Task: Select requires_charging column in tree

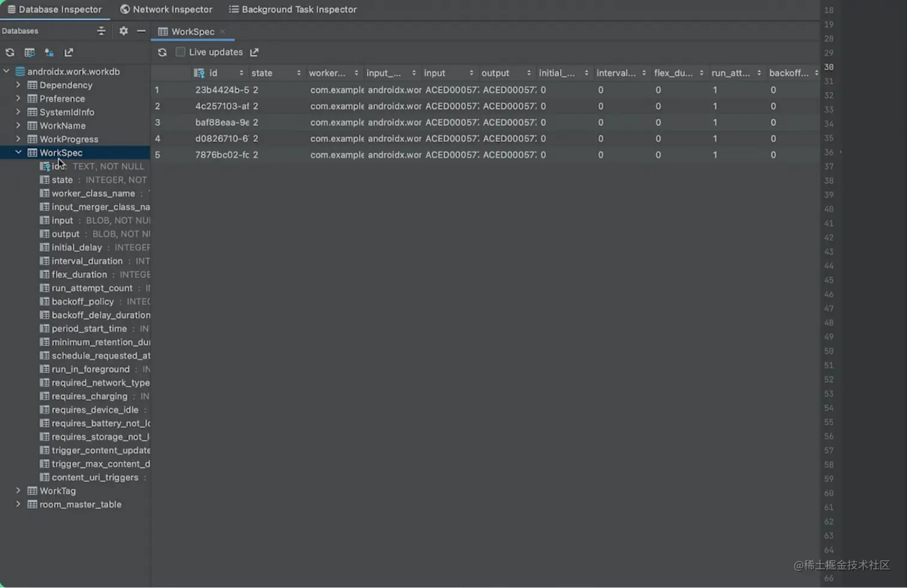Action: [x=89, y=396]
